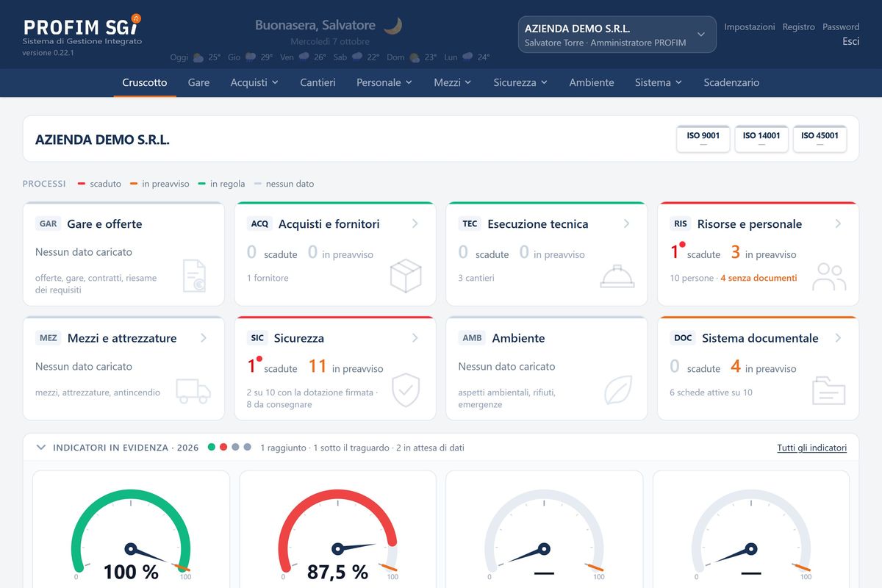
Task: Open the Ambiente tab
Action: click(x=592, y=82)
